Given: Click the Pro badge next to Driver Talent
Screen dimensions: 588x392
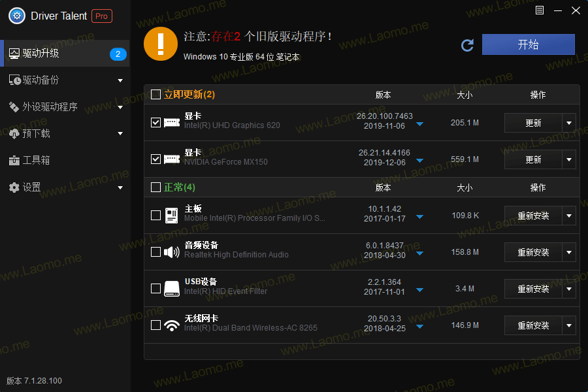Looking at the screenshot, I should [x=102, y=16].
